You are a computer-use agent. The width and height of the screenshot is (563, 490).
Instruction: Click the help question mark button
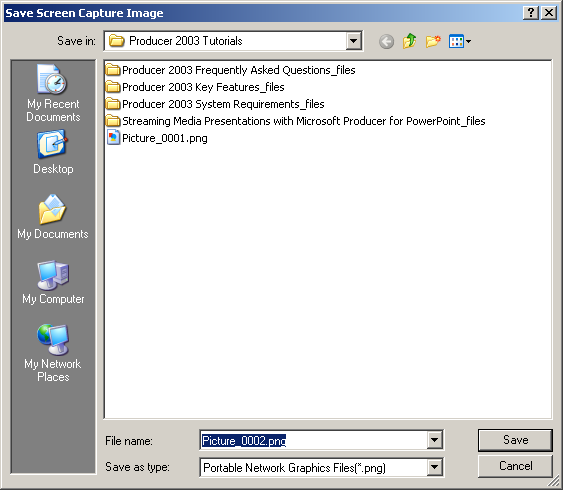pos(531,13)
